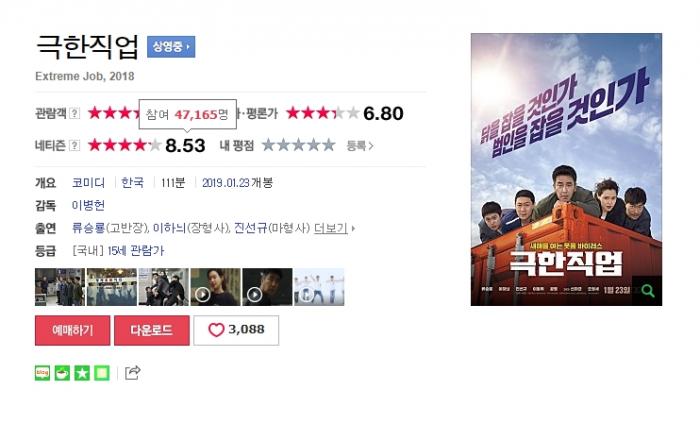Screen dimensions: 700x424
Task: Click the external share arrow icon
Action: click(x=133, y=372)
